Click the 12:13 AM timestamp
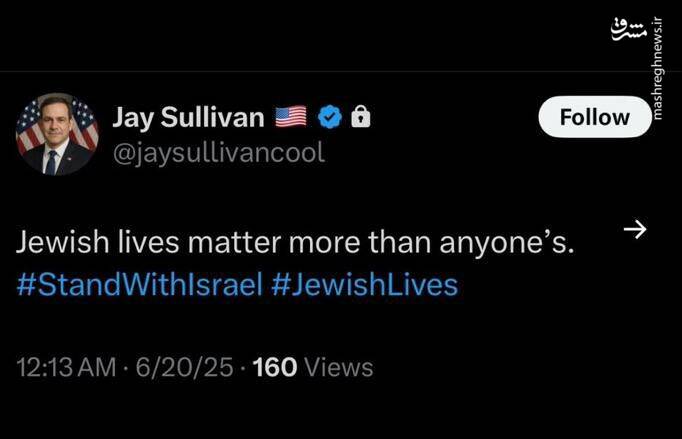682x439 pixels. click(66, 368)
